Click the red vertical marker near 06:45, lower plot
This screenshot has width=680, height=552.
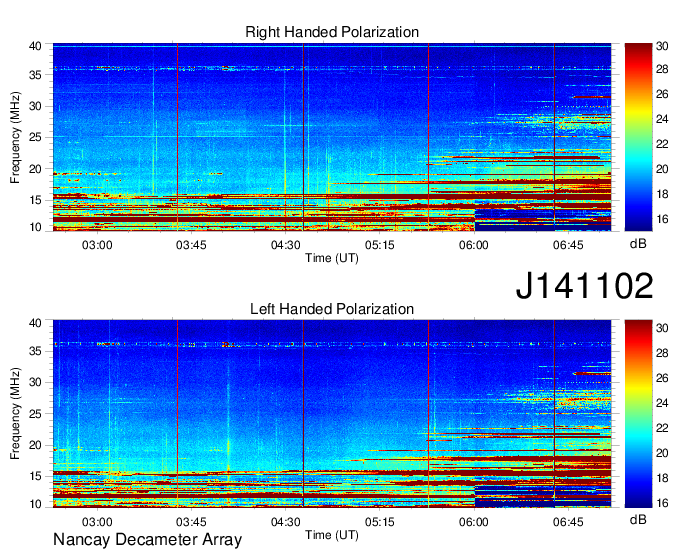point(554,414)
